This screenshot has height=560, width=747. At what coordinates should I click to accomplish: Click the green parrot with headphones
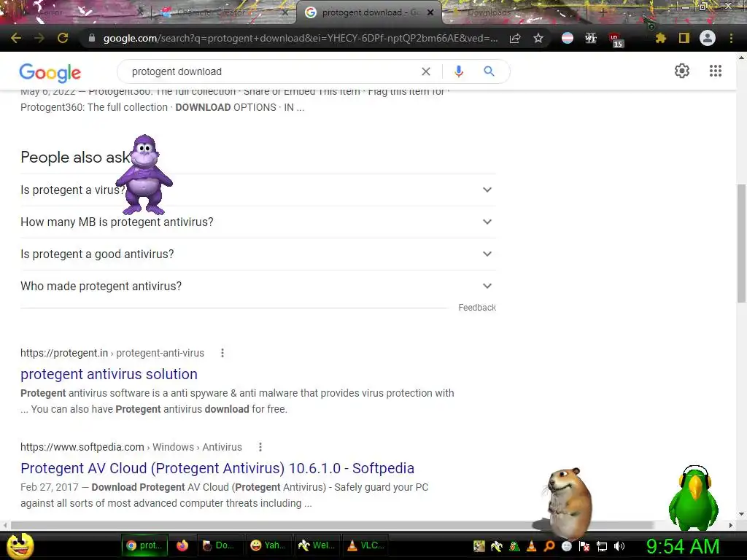(x=694, y=497)
